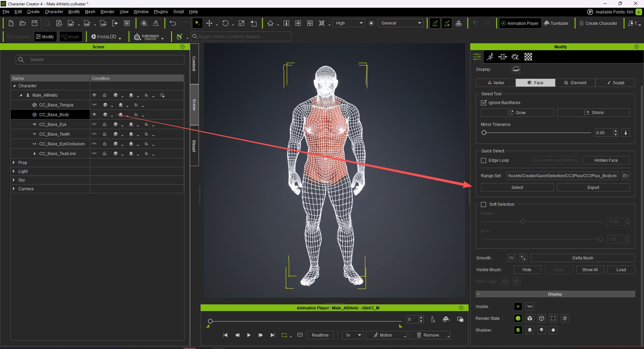Image resolution: width=644 pixels, height=349 pixels.
Task: Enable Edge Loop checkbox
Action: (x=484, y=160)
